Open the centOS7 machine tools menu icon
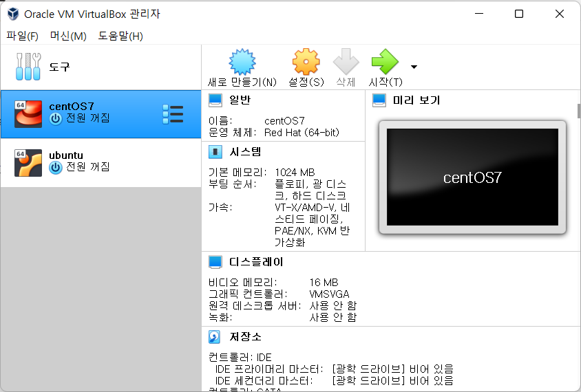Viewport: 581px width, 392px height. [x=173, y=114]
